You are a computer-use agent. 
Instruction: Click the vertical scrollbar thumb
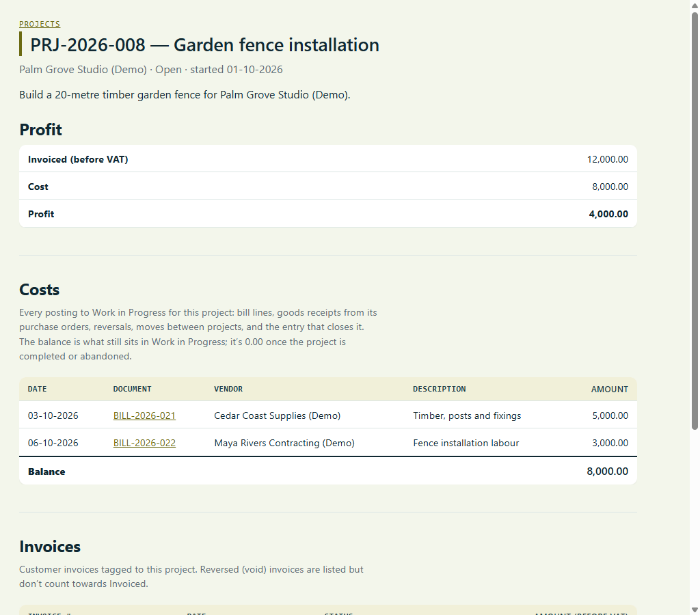(x=695, y=221)
